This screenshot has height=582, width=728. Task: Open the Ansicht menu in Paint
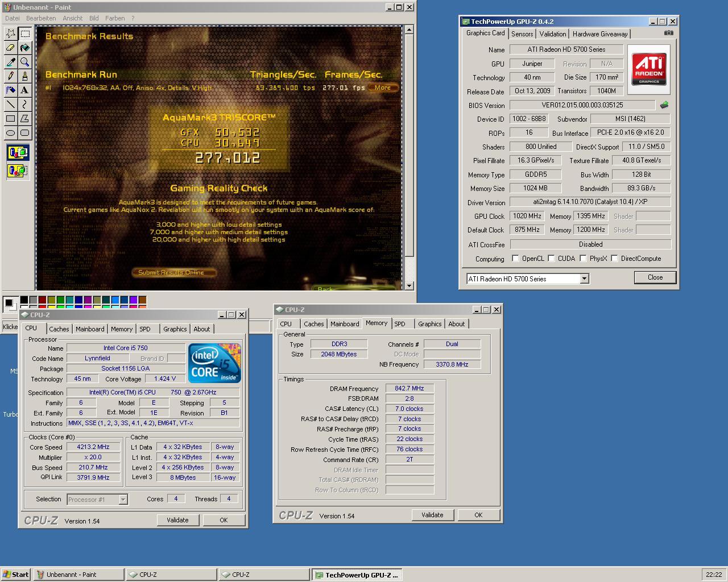tap(73, 18)
